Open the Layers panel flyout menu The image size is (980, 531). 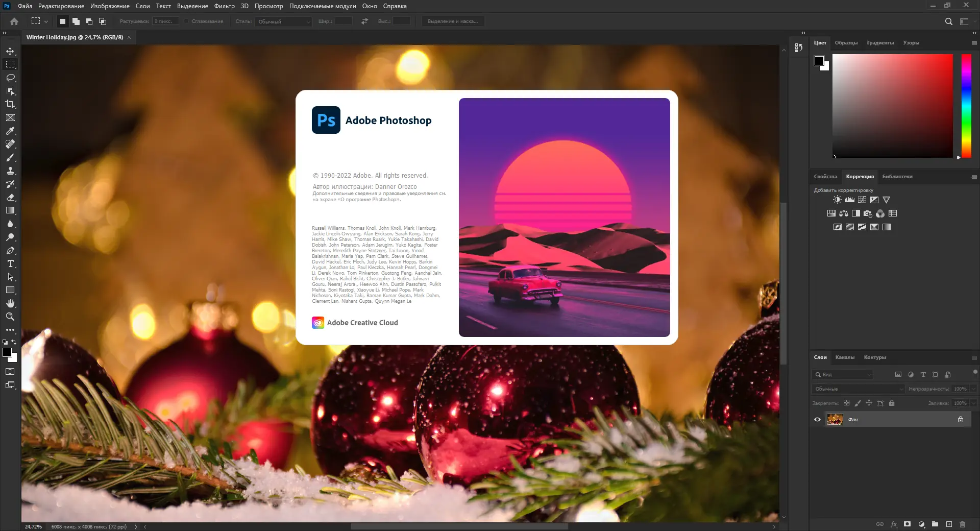coord(974,358)
